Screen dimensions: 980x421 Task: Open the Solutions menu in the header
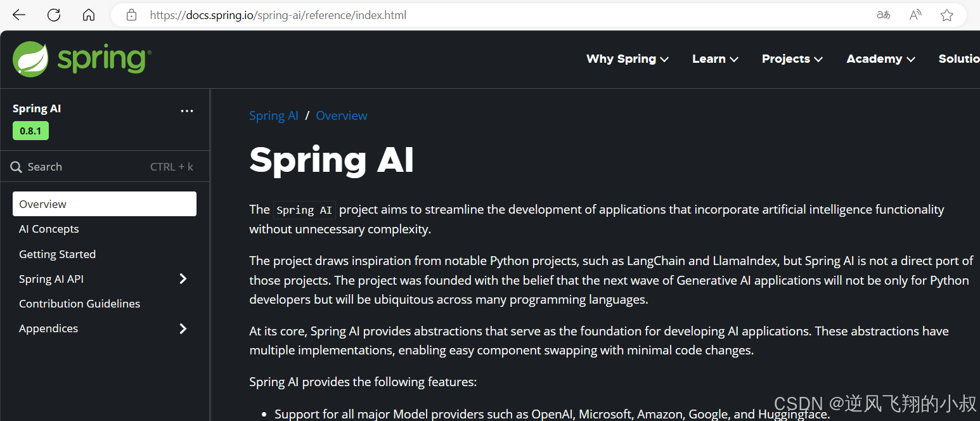tap(959, 59)
